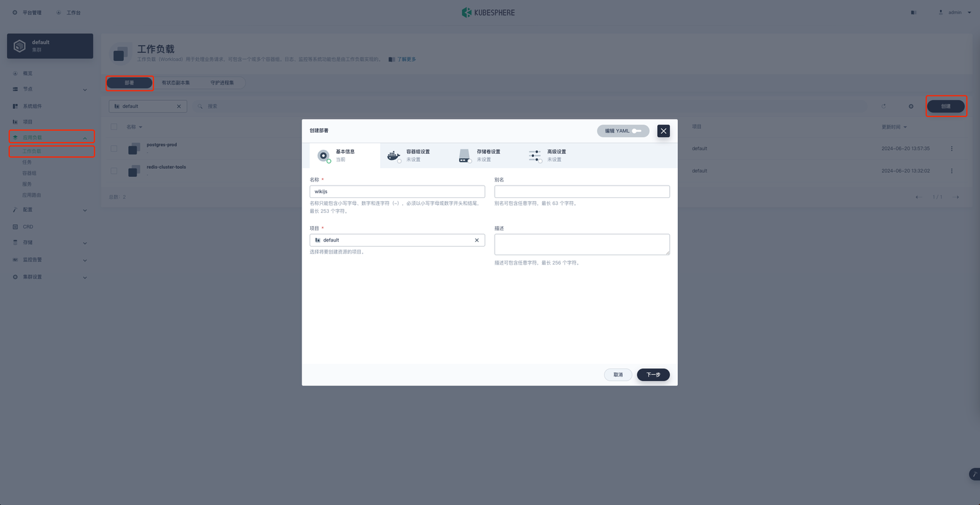
Task: Click the document icon beside admin
Action: [913, 12]
